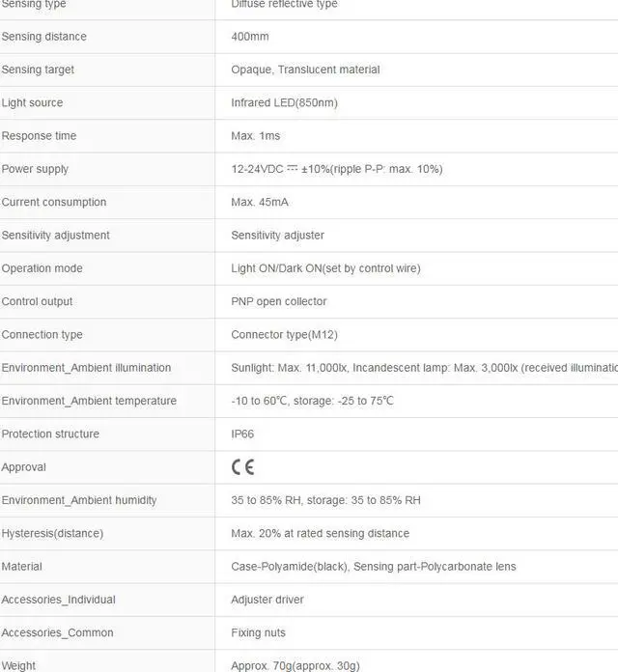Click the "Sensing distance" row label
Viewport: 618px width, 672px height.
(x=44, y=37)
